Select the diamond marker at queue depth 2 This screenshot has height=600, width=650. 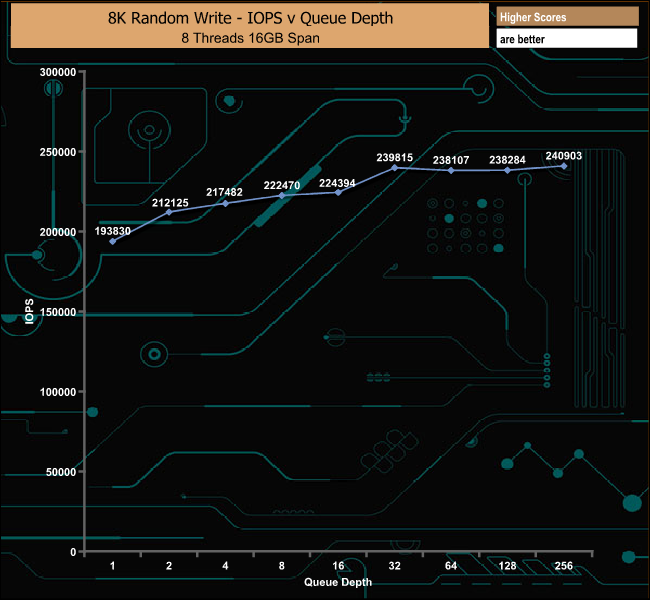pos(169,212)
